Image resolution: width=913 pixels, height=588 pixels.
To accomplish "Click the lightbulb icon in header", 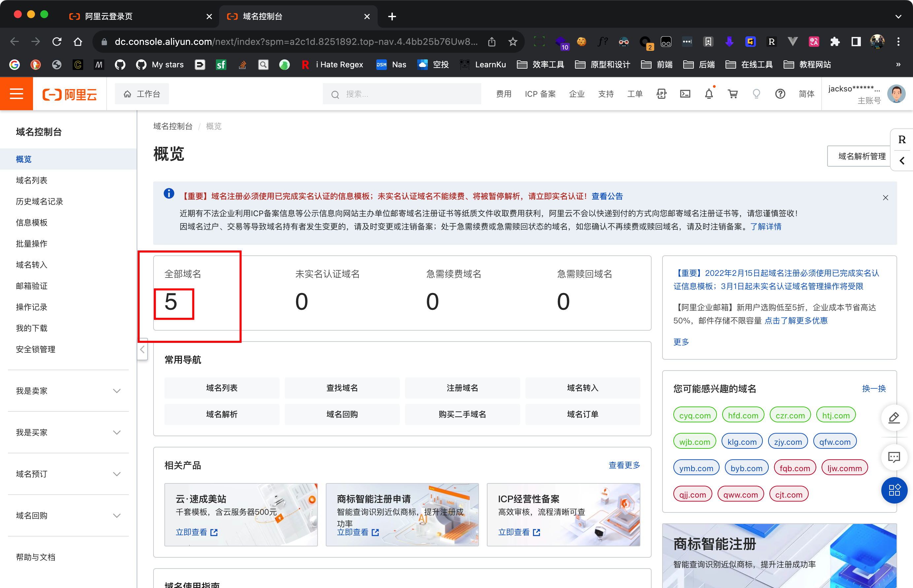I will pos(756,94).
